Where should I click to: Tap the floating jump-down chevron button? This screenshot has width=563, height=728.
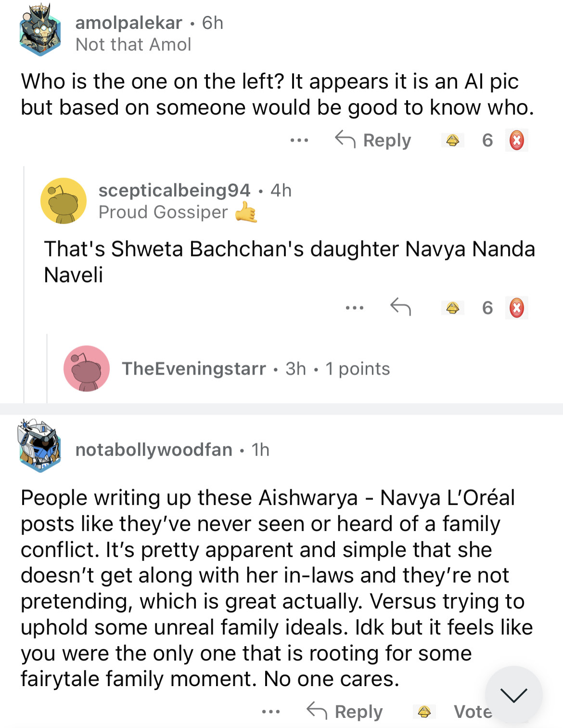coord(513,695)
